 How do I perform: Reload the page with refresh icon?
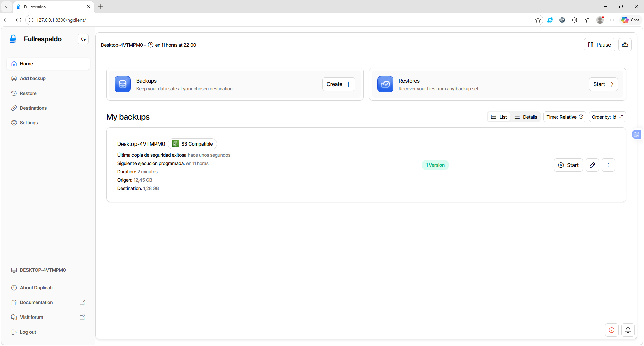tap(19, 20)
